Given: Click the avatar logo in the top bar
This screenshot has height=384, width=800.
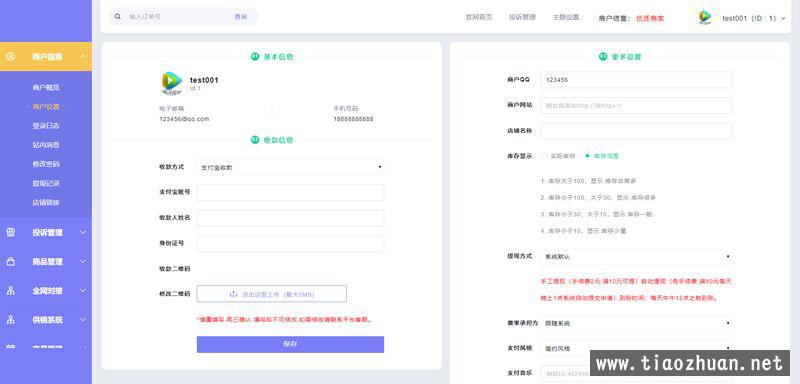Looking at the screenshot, I should coord(706,17).
